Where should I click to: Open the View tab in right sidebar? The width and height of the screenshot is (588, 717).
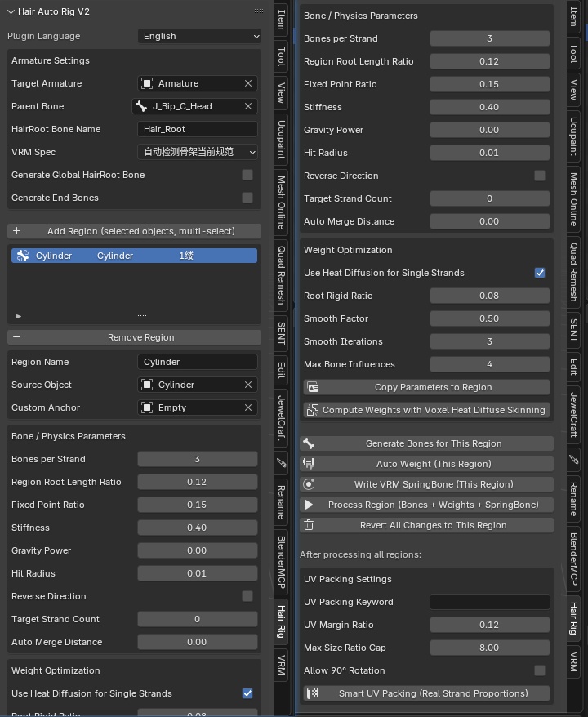[573, 90]
